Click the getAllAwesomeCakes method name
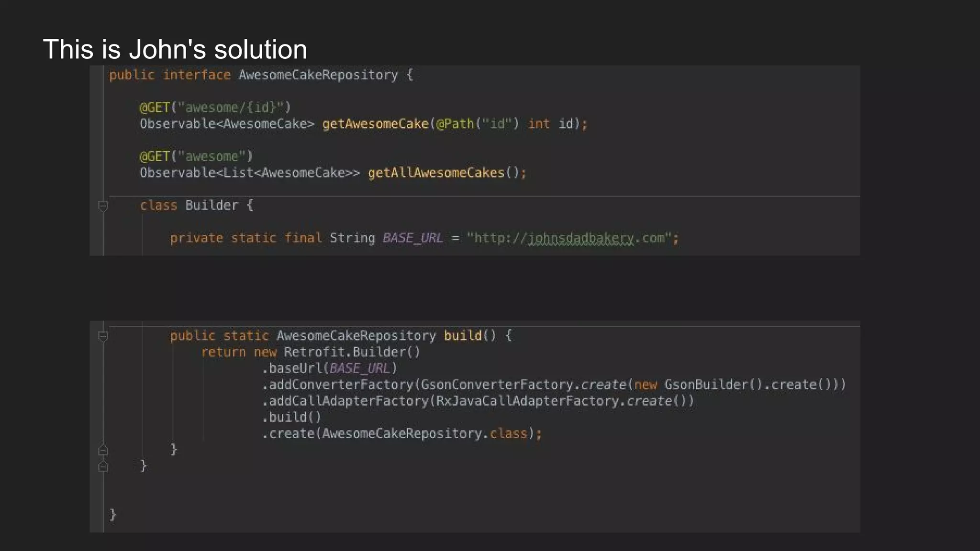 coord(436,173)
